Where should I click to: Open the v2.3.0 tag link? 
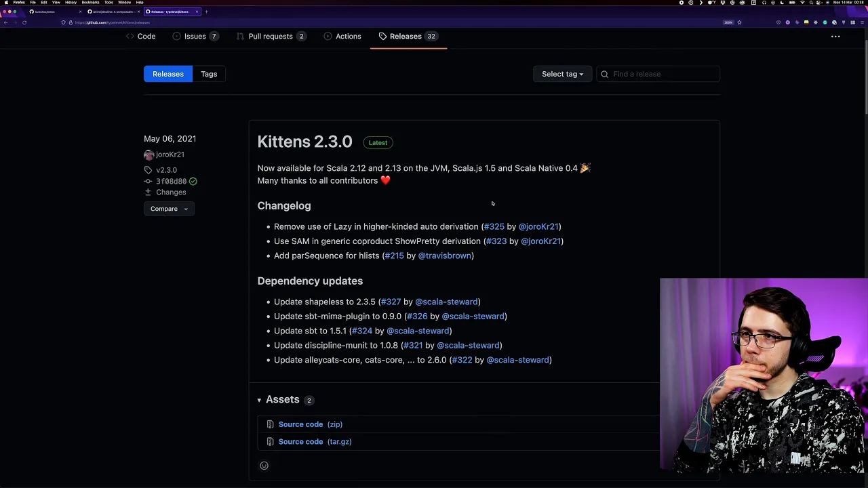click(166, 170)
